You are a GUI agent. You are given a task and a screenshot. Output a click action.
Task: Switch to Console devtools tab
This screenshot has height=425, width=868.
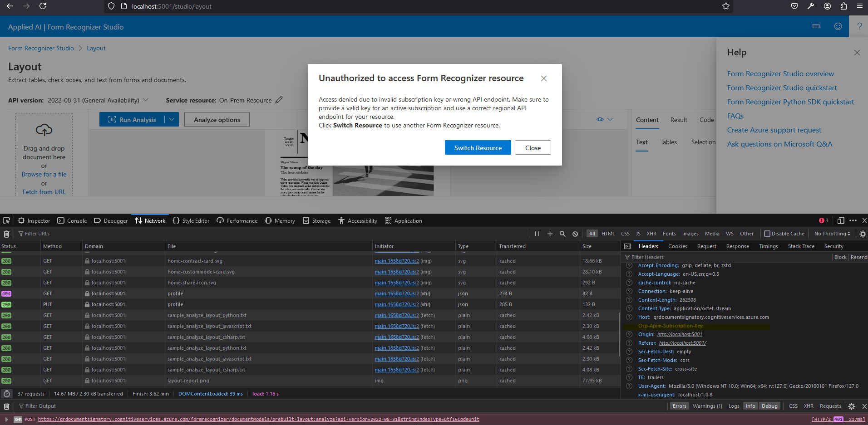tap(72, 220)
